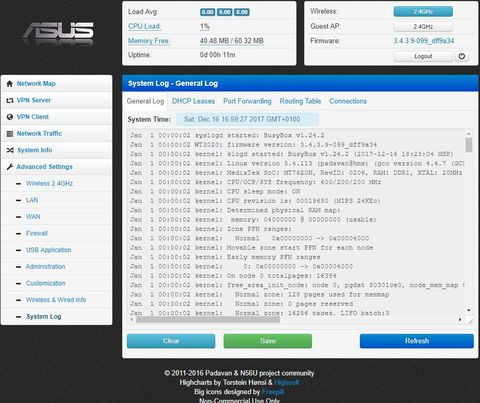Click the VPN Client globe icon
480x403 pixels.
tap(10, 117)
